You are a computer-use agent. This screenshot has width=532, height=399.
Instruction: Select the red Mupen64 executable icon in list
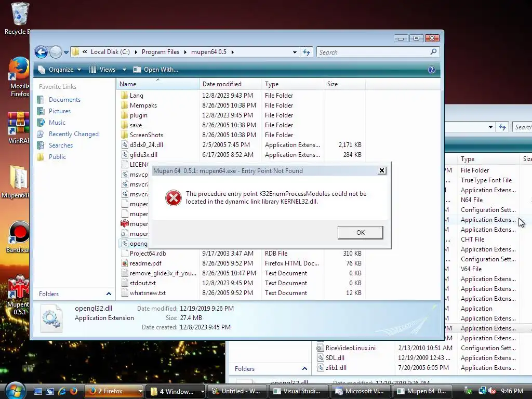(x=125, y=223)
